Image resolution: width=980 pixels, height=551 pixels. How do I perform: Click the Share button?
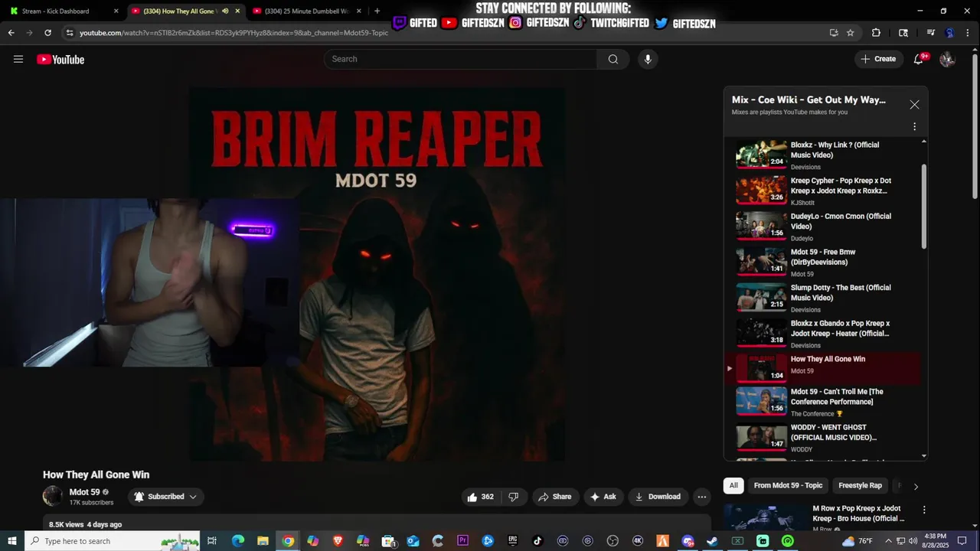pyautogui.click(x=554, y=497)
